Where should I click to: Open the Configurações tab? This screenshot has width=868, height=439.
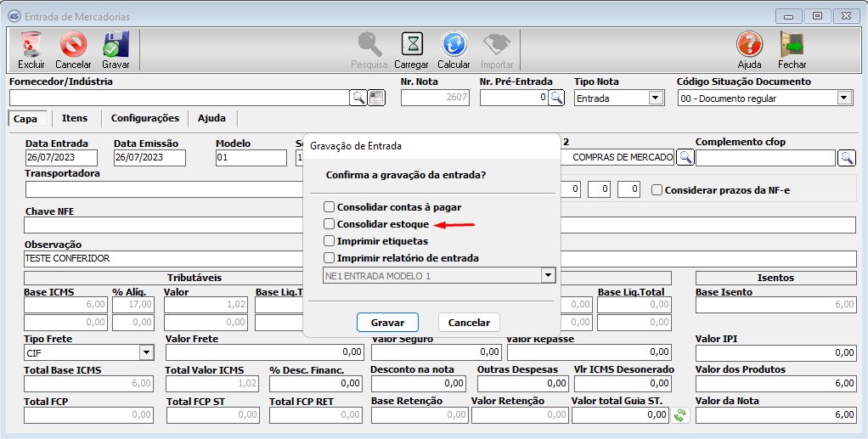(x=144, y=118)
